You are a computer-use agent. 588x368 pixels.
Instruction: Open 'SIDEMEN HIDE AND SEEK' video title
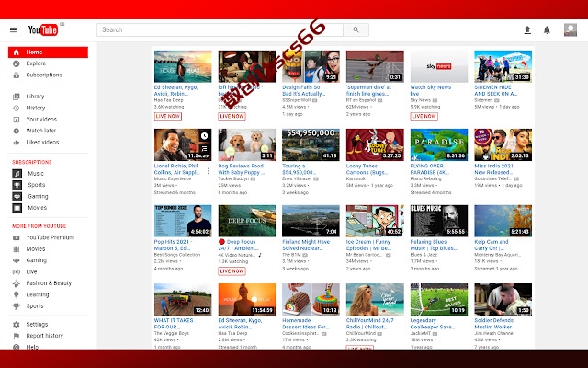(495, 90)
